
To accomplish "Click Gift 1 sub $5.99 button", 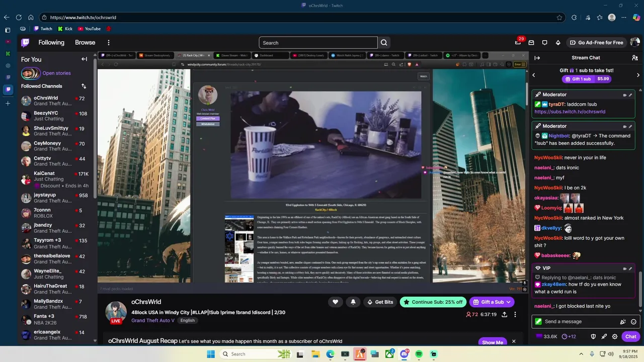I will tap(586, 79).
